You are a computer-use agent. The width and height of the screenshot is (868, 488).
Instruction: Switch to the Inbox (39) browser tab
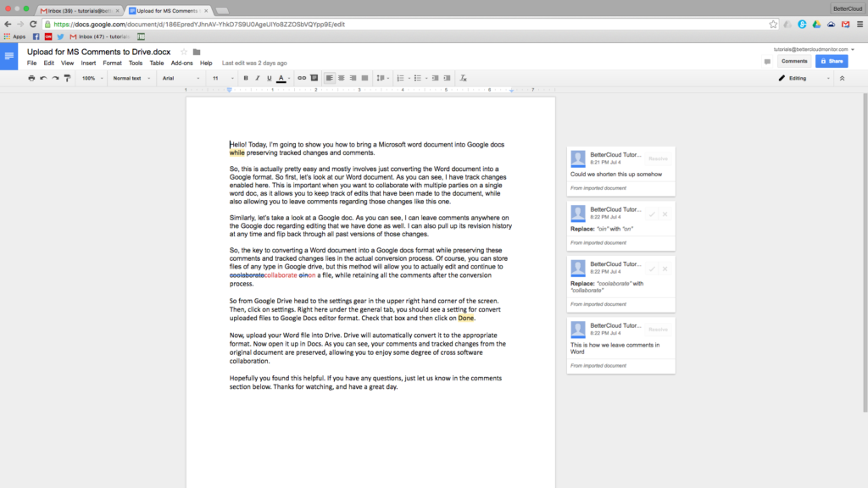(79, 10)
